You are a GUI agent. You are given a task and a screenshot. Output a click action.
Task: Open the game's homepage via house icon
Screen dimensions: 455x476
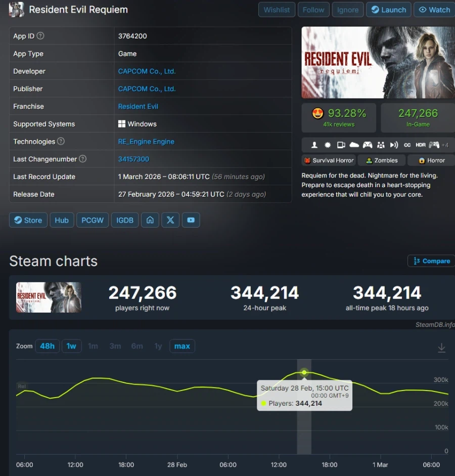pos(150,220)
